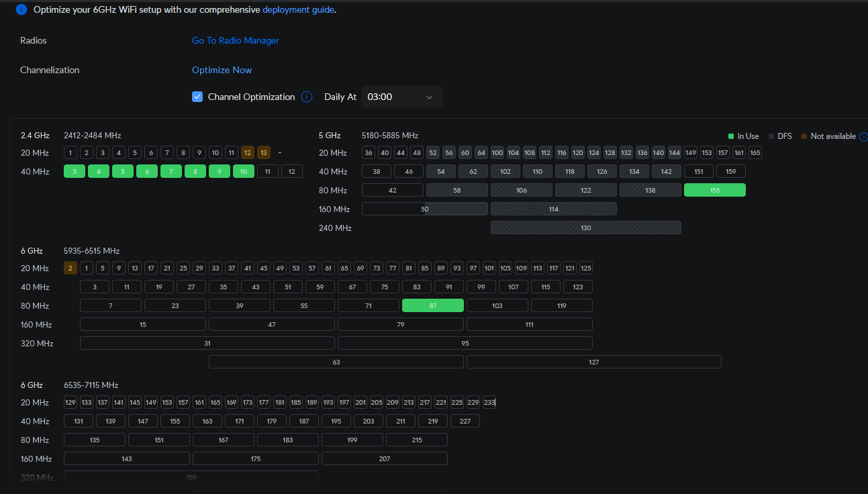Select 6 GHz 320 MHz channel 31
The height and width of the screenshot is (494, 868).
click(x=207, y=343)
